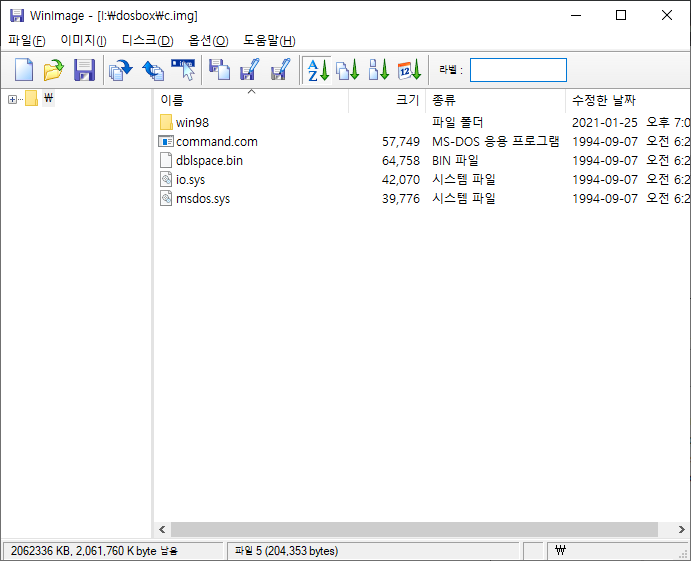Click the Format disk toolbar icon

click(184, 70)
